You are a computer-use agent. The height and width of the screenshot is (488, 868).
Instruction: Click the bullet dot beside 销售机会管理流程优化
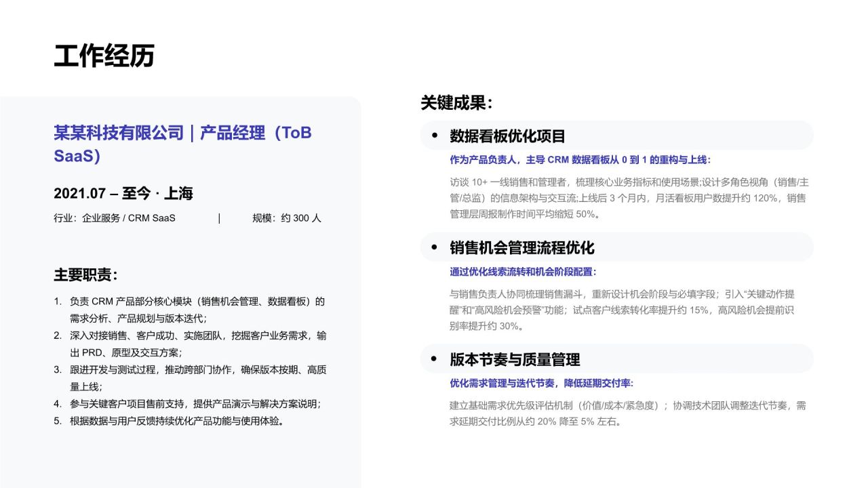coord(435,247)
